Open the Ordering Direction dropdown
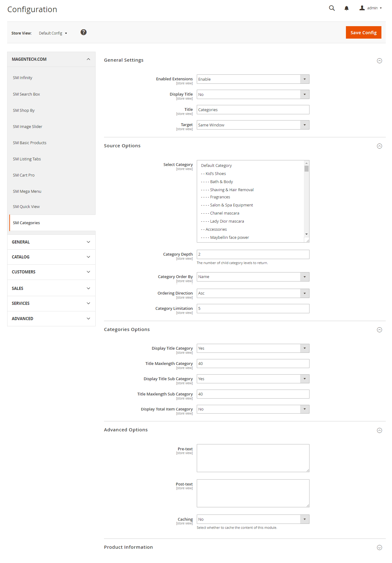Screen dimensions: 392x563 (253, 293)
